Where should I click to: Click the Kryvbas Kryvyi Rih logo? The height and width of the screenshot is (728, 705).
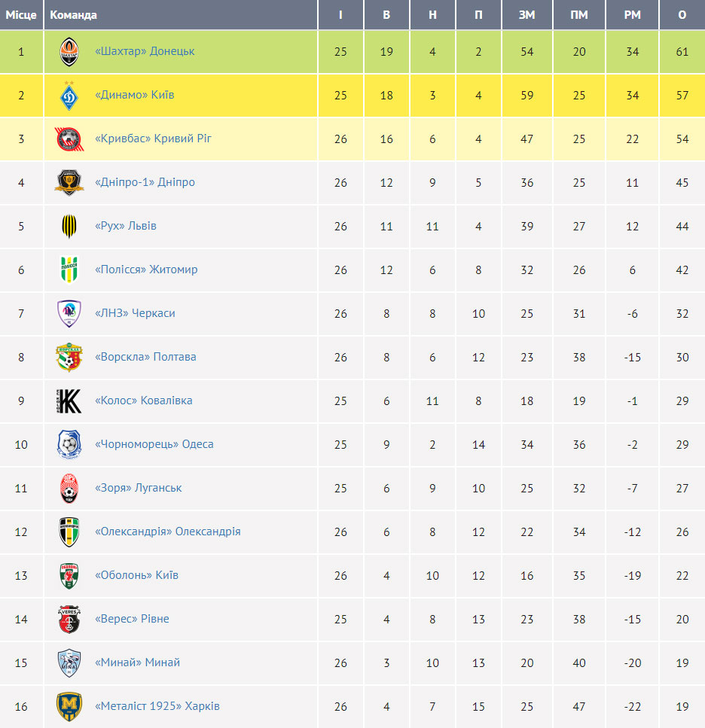[x=69, y=139]
